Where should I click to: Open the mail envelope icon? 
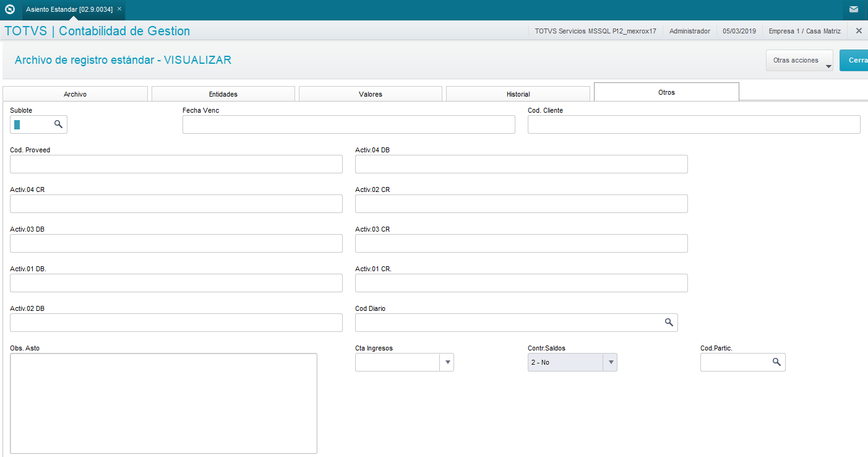point(854,9)
